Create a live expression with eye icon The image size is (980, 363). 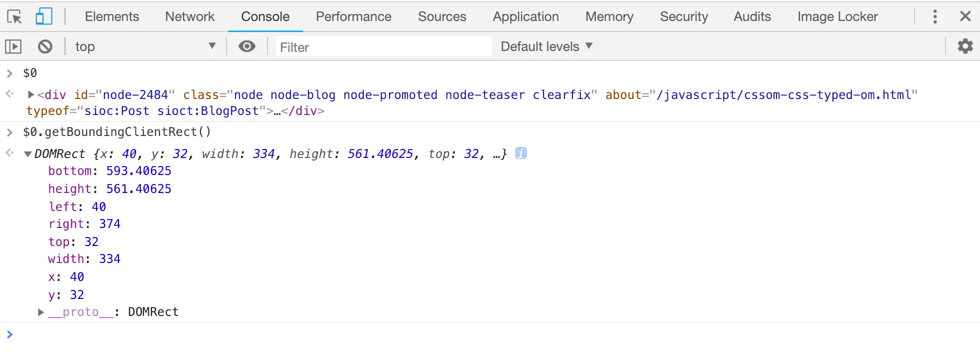(x=246, y=46)
